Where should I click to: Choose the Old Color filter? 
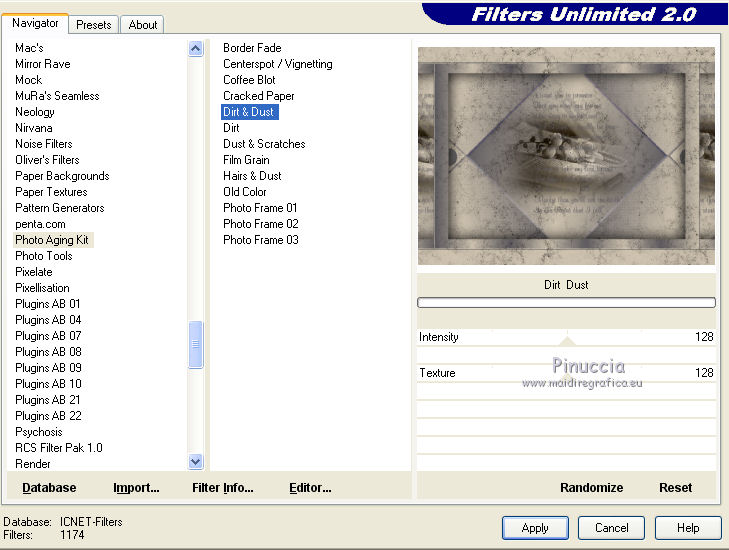(245, 192)
